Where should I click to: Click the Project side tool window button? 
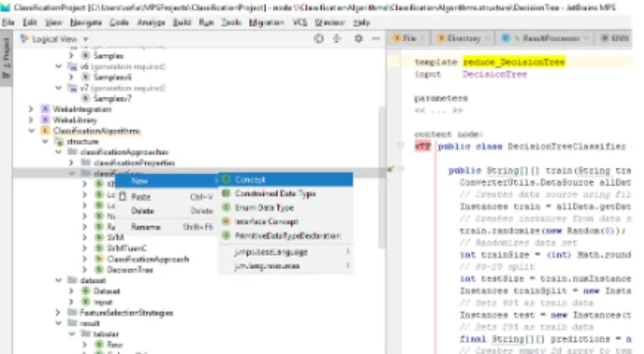point(6,58)
